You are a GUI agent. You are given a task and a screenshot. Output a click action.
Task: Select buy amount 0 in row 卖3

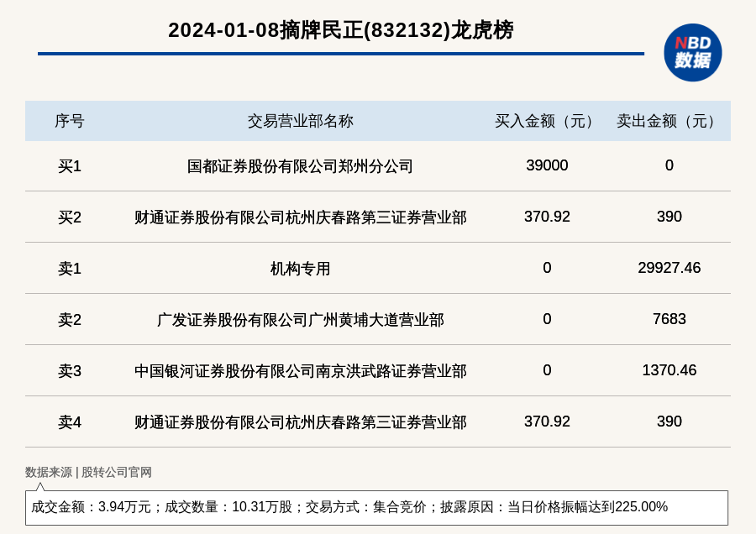pyautogui.click(x=547, y=370)
